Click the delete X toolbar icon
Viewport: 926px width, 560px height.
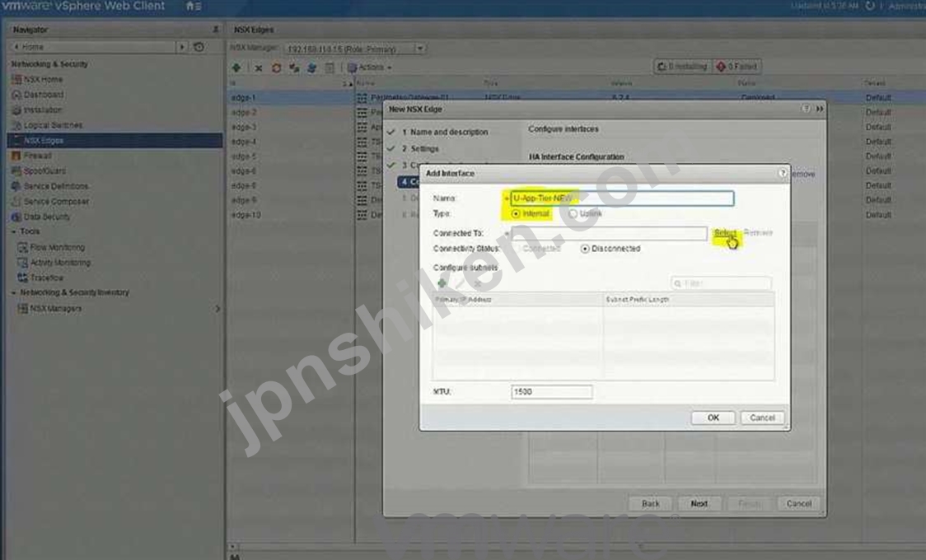pos(258,68)
